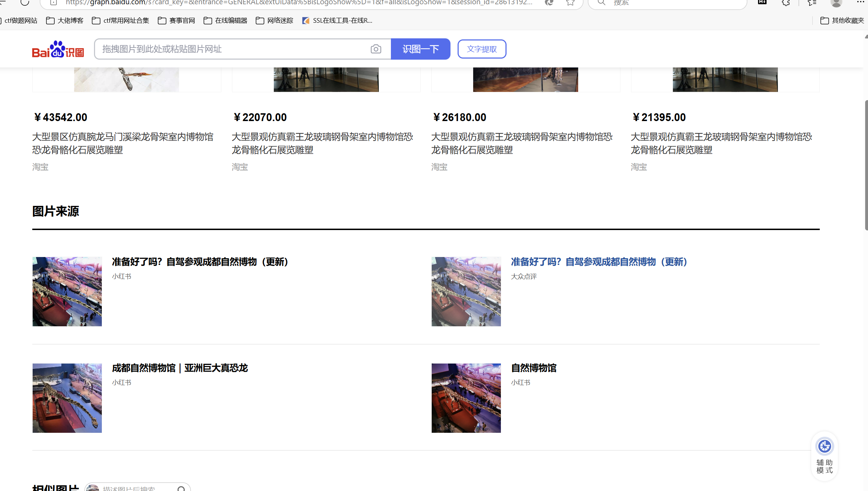
Task: Click the ¥26180.00 price text
Action: point(459,118)
